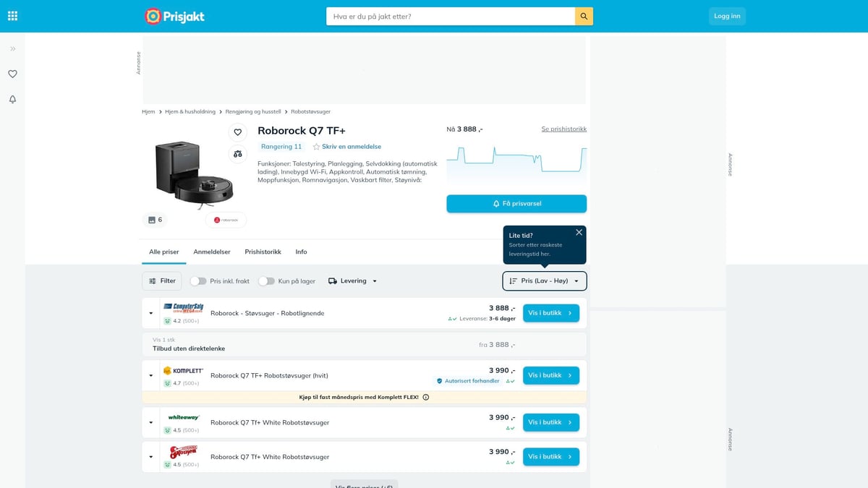
Task: Click the price history line chart
Action: click(x=516, y=163)
